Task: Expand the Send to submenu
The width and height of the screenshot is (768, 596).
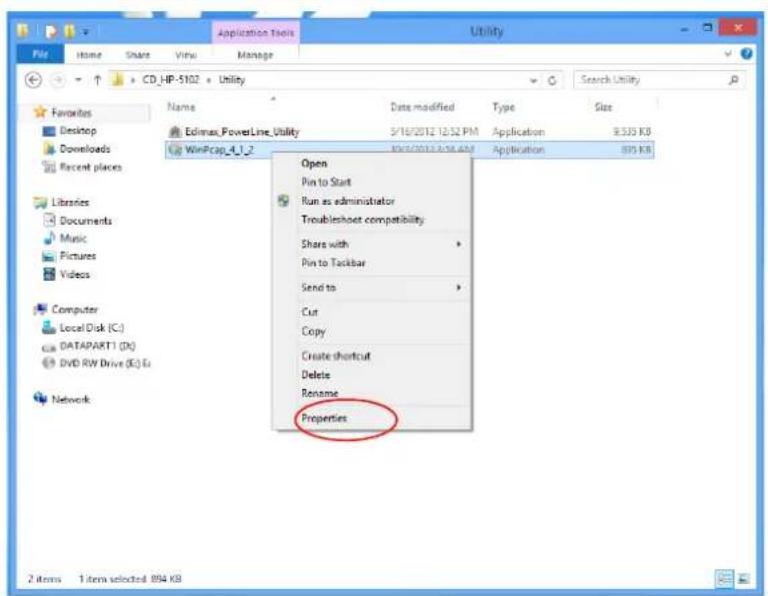Action: (x=372, y=287)
